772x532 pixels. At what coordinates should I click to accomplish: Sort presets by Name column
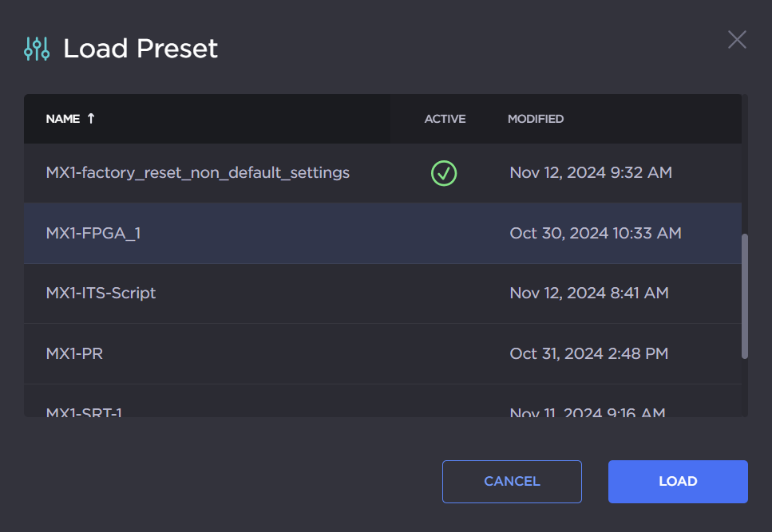click(63, 119)
